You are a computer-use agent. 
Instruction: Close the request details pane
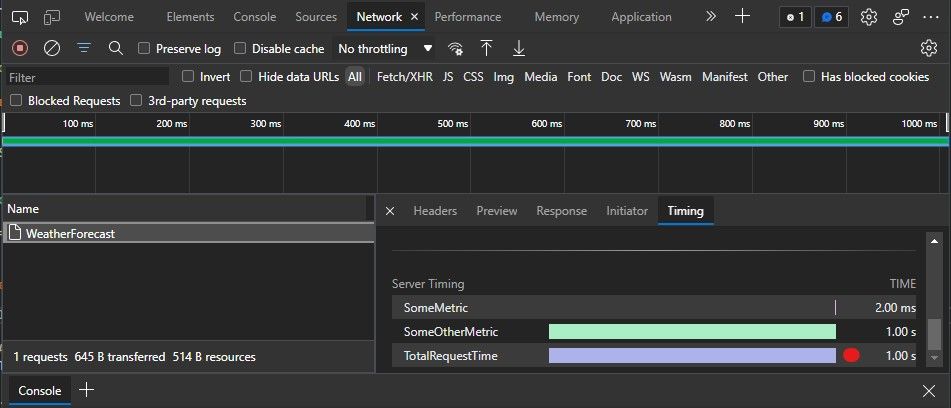(390, 211)
